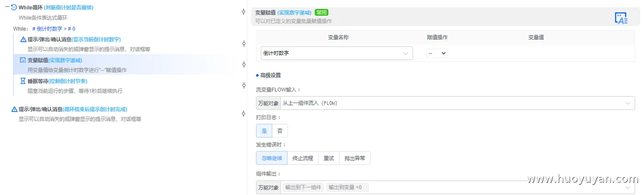Choose 终止流程 for error handling
This screenshot has width=644, height=195.
pos(303,158)
